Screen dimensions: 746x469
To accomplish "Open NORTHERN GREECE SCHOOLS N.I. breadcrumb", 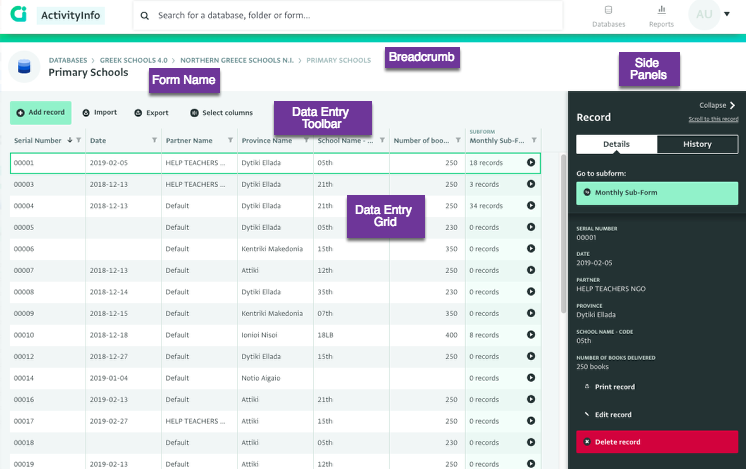I will pyautogui.click(x=237, y=60).
